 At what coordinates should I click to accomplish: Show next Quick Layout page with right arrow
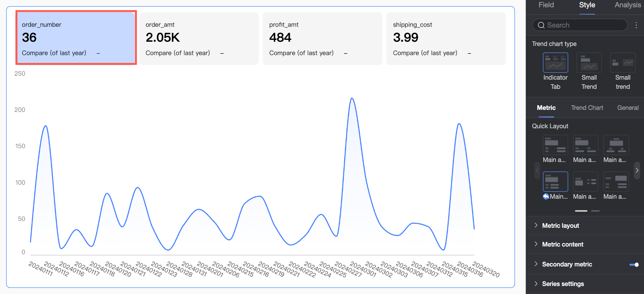(x=637, y=170)
